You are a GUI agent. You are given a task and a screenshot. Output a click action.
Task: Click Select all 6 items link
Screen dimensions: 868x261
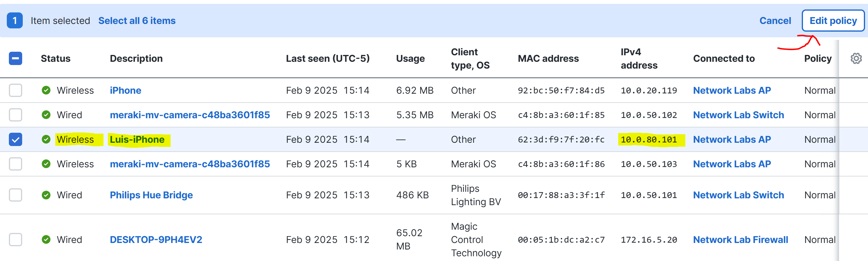point(137,21)
